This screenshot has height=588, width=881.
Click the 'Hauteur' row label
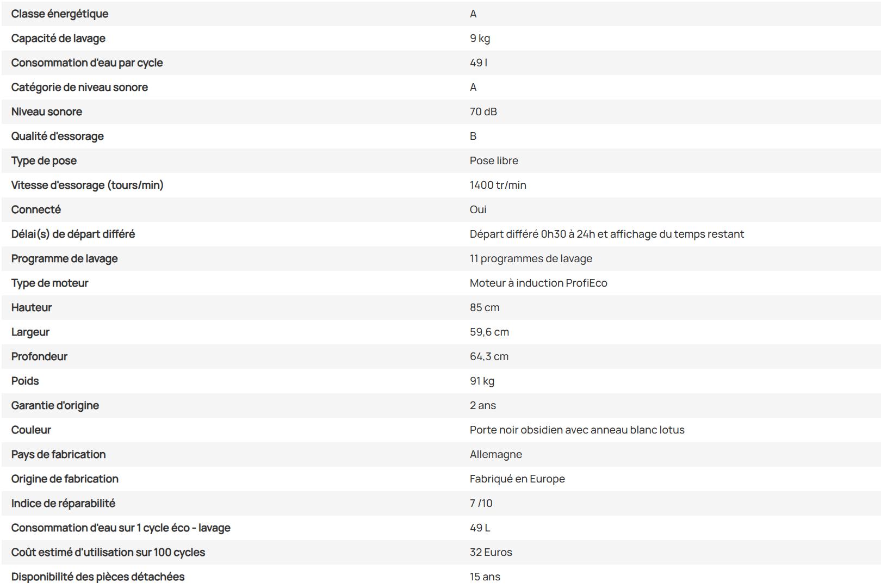point(32,308)
